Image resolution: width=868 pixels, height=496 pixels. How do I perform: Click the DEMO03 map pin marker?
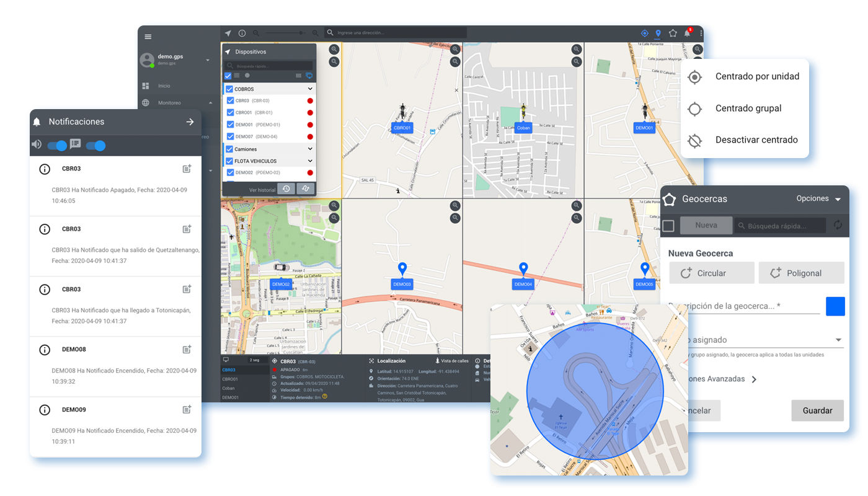(402, 270)
